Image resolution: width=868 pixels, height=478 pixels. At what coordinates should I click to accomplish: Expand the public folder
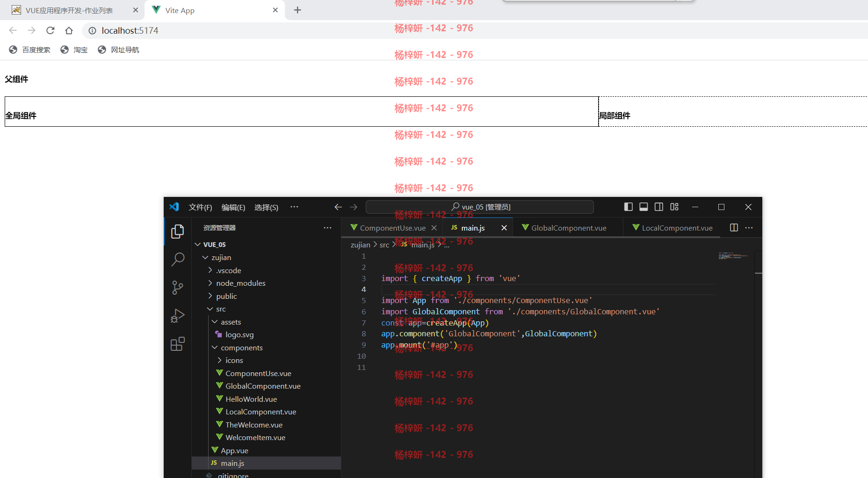[210, 296]
